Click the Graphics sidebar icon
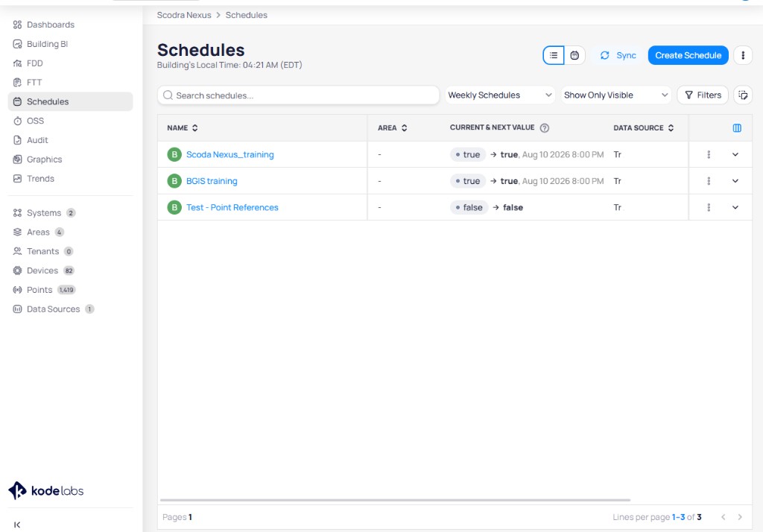Screen dimensions: 763x532 18,159
